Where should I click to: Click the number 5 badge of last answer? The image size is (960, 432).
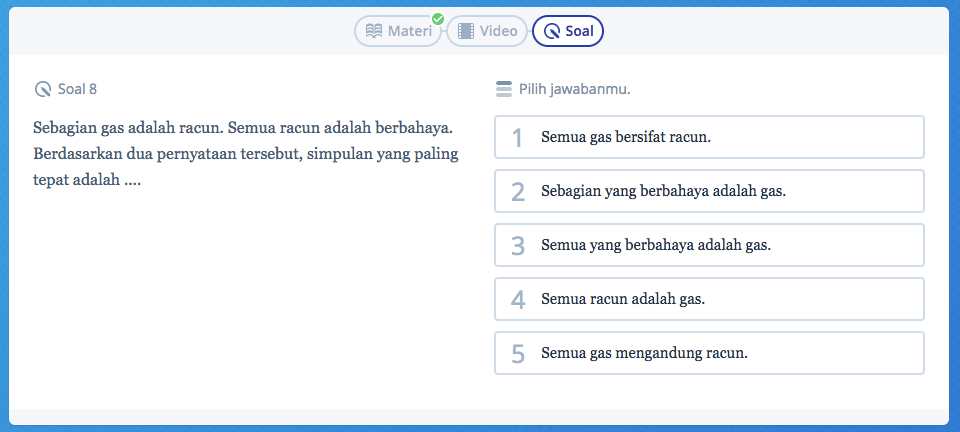click(x=517, y=353)
